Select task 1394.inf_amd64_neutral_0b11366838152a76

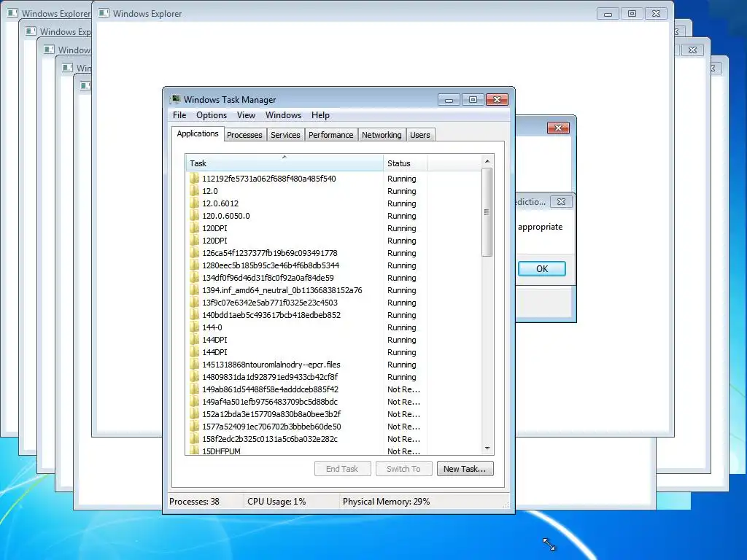coord(282,290)
